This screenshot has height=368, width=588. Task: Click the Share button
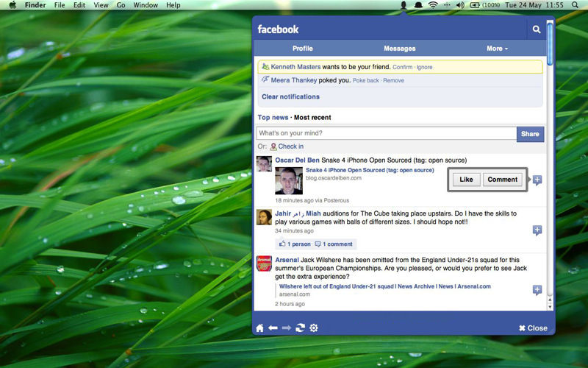530,134
